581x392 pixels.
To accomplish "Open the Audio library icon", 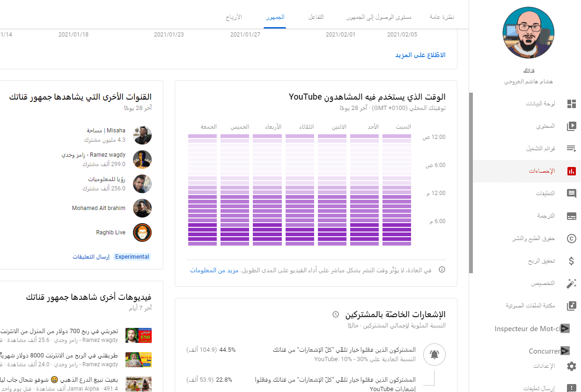I will pyautogui.click(x=571, y=306).
